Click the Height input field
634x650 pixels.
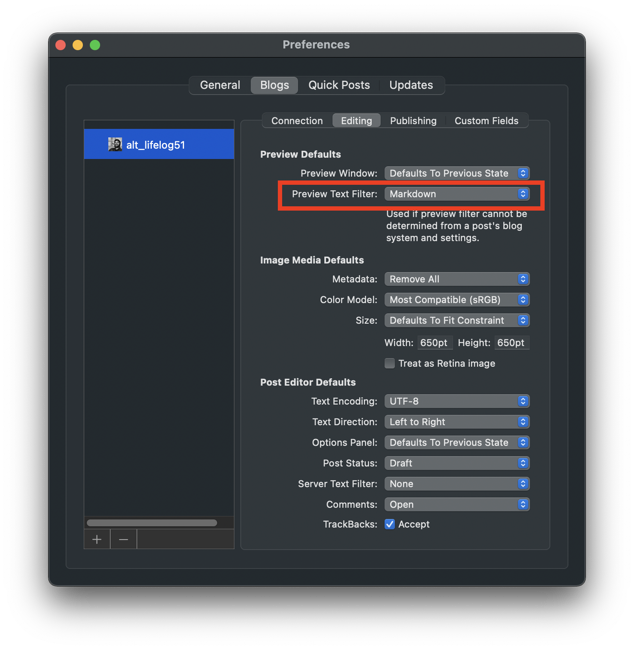pos(511,343)
